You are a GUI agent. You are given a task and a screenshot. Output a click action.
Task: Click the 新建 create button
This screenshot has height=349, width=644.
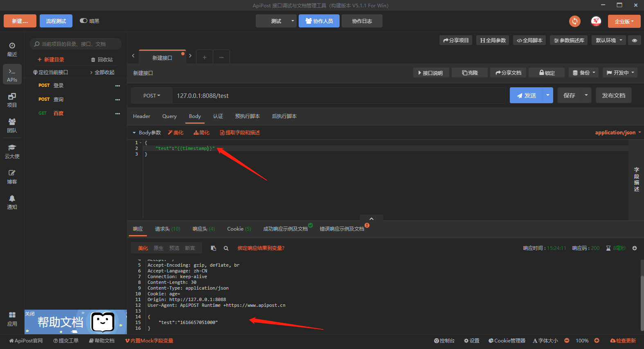pyautogui.click(x=20, y=21)
